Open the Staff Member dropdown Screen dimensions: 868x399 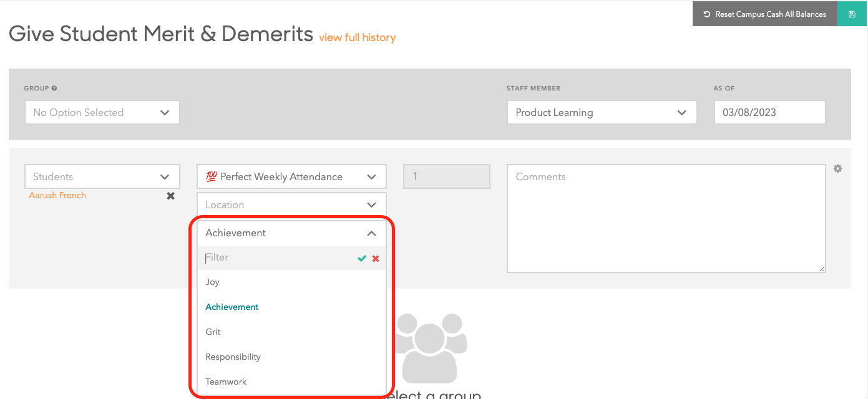click(602, 113)
